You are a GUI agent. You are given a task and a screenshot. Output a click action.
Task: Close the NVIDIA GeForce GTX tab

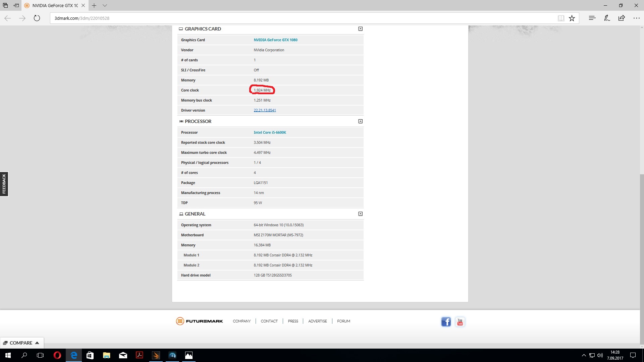click(x=83, y=5)
